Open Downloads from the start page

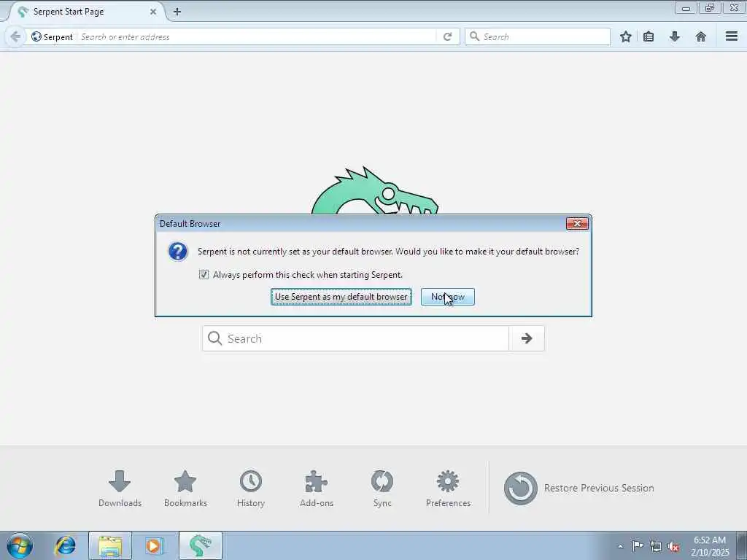(120, 489)
